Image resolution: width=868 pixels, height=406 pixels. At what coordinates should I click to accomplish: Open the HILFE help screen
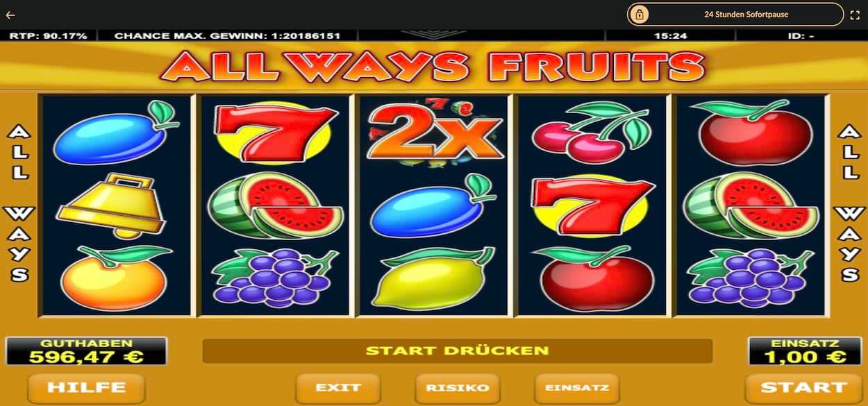click(86, 387)
